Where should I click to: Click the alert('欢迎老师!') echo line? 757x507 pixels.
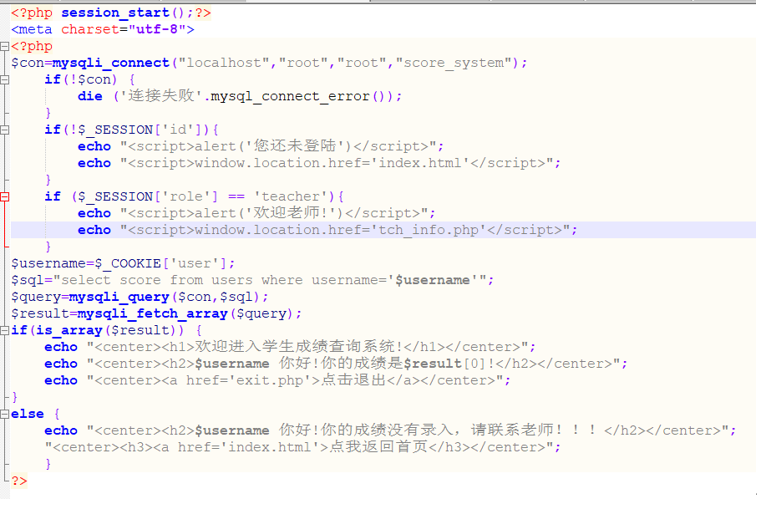[256, 213]
